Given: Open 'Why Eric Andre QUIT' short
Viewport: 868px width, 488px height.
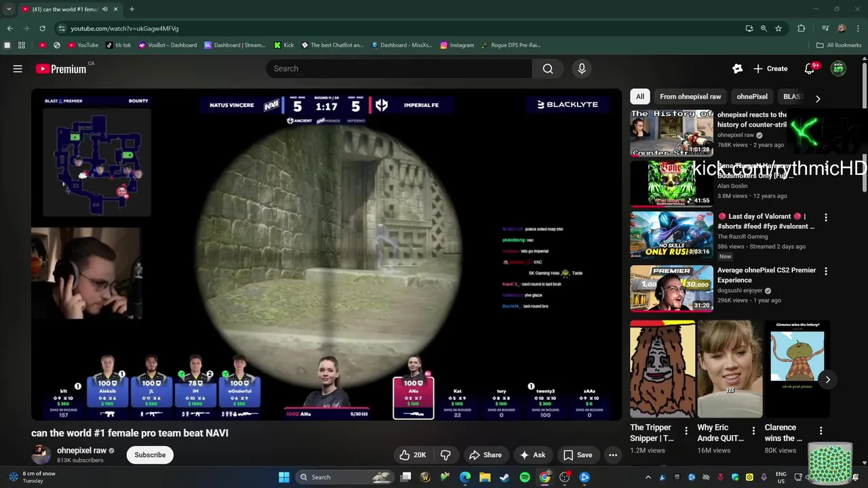Looking at the screenshot, I should (x=730, y=369).
